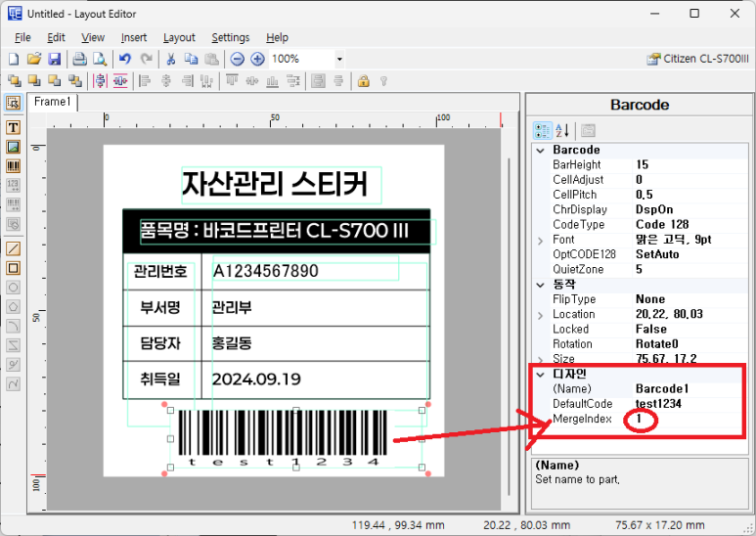Cut the selected object
Viewport: 756px width, 536px height.
(x=170, y=60)
